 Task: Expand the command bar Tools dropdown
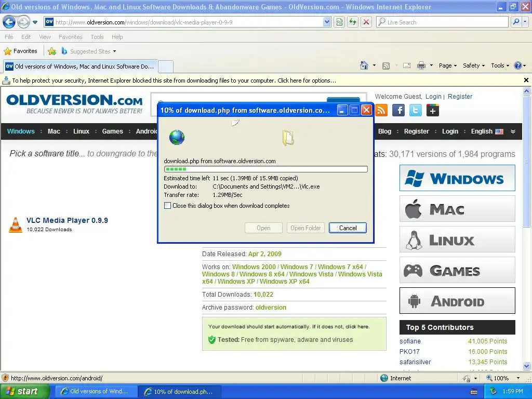click(x=500, y=65)
